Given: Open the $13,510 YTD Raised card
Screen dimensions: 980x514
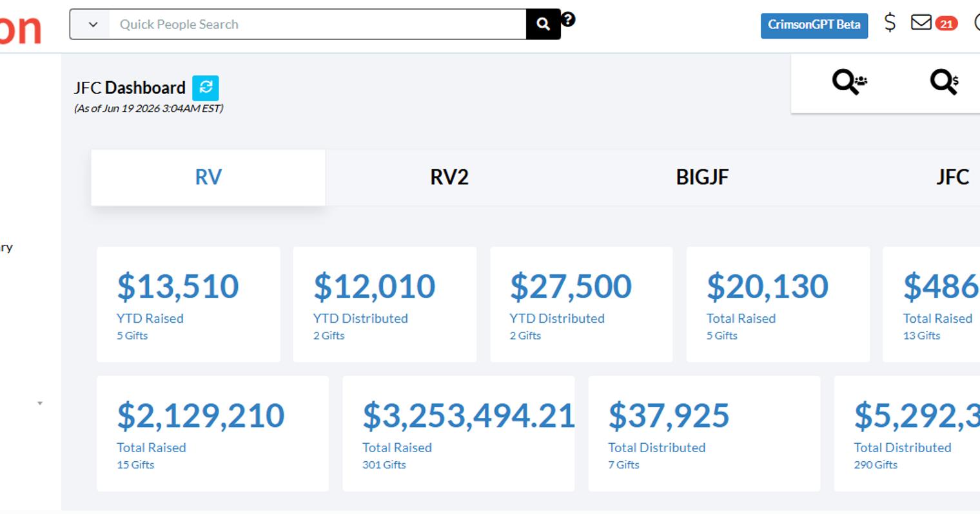Looking at the screenshot, I should (188, 304).
